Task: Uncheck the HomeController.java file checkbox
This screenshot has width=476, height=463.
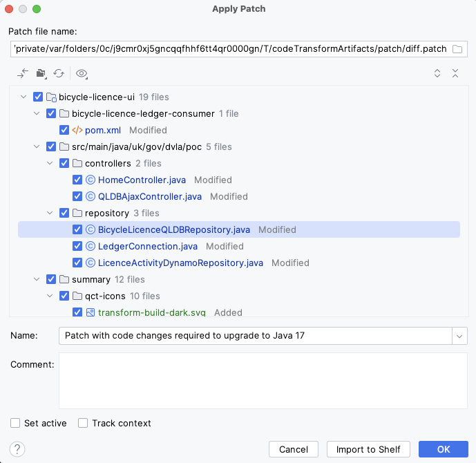Action: [x=77, y=180]
